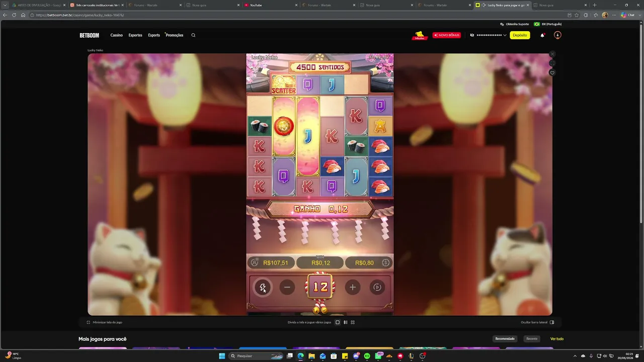Open the Promoções menu
The image size is (644, 362).
pos(175,35)
